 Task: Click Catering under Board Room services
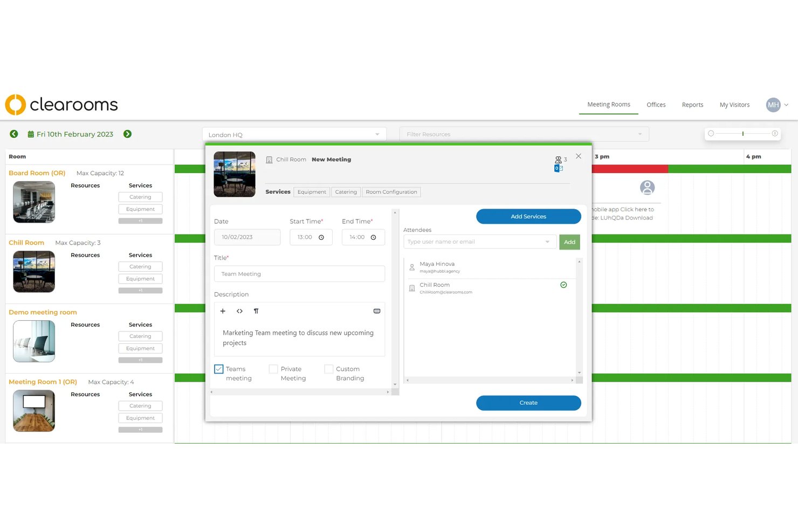140,197
